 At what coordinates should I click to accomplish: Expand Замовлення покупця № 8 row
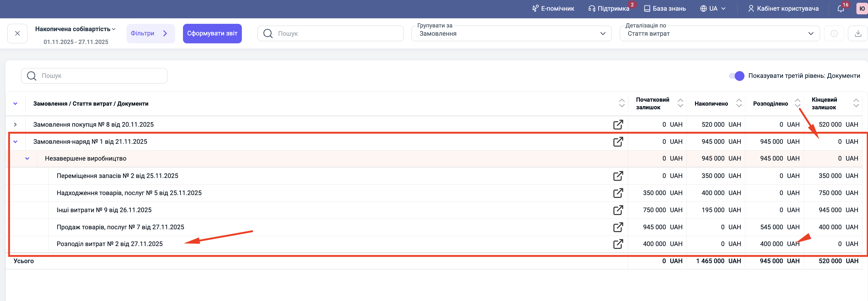pos(15,125)
